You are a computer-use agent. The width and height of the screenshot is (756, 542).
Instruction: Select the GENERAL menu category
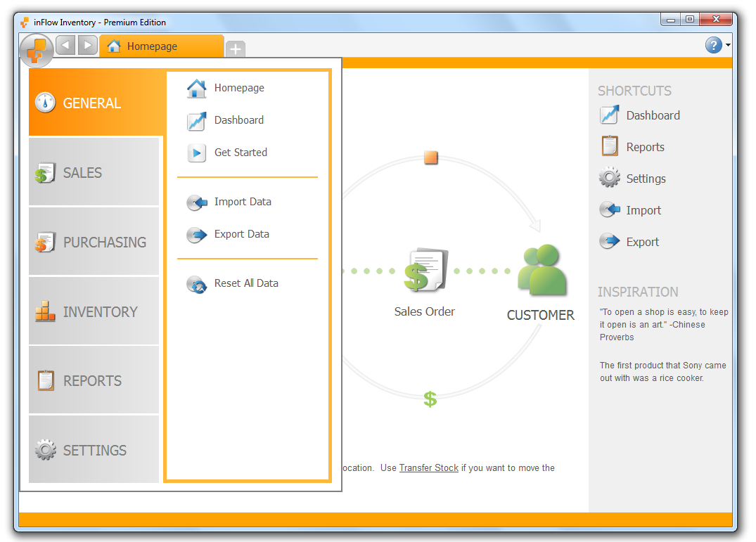click(96, 102)
